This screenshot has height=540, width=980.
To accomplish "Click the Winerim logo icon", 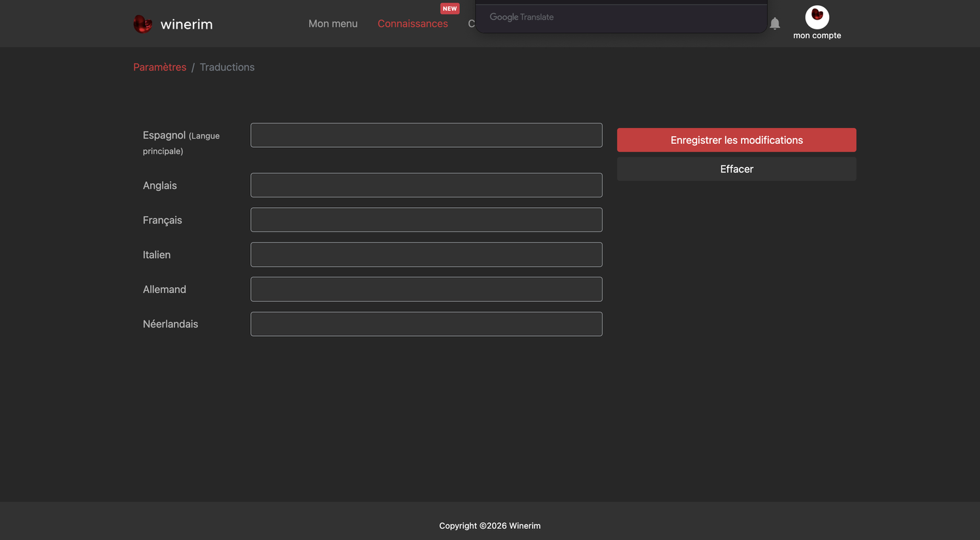I will 142,24.
